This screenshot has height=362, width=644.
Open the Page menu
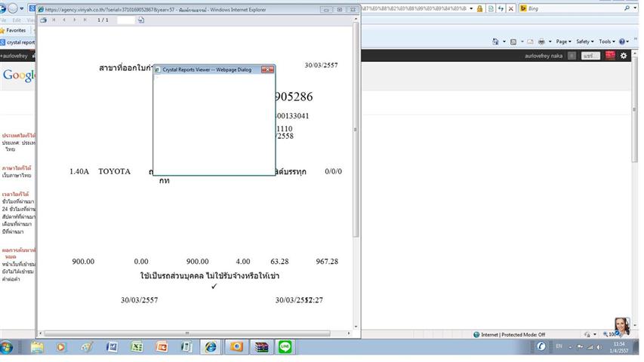tap(563, 41)
